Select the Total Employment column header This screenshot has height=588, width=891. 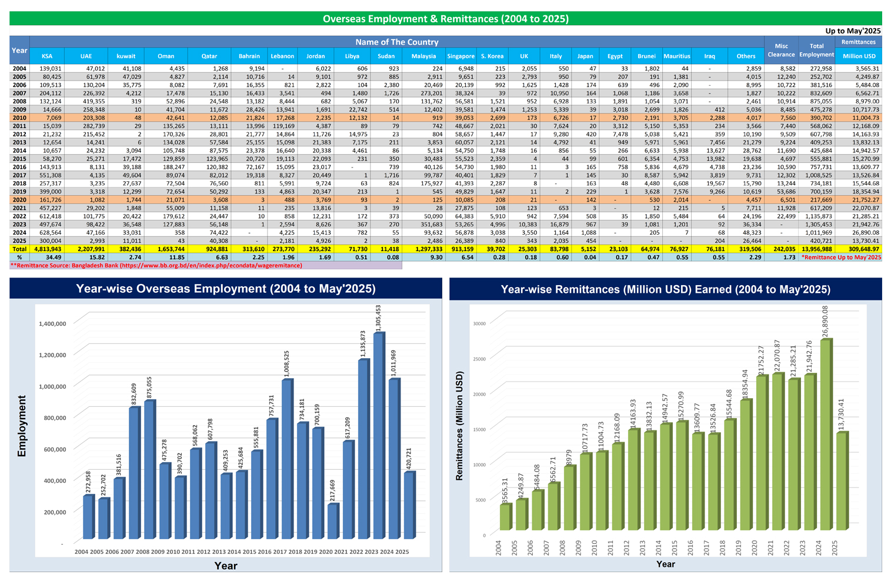816,50
